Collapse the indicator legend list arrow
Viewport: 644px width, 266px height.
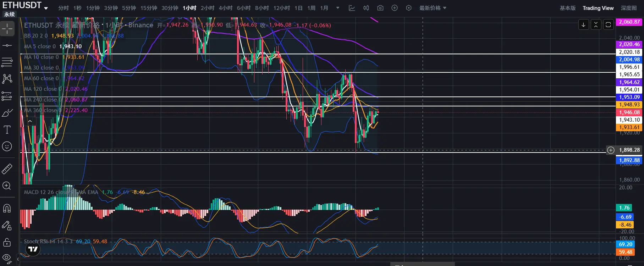[30, 121]
